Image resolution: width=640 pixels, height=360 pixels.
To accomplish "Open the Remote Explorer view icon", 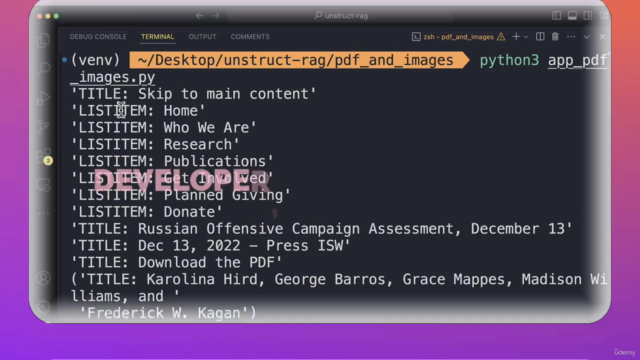I will (x=44, y=185).
